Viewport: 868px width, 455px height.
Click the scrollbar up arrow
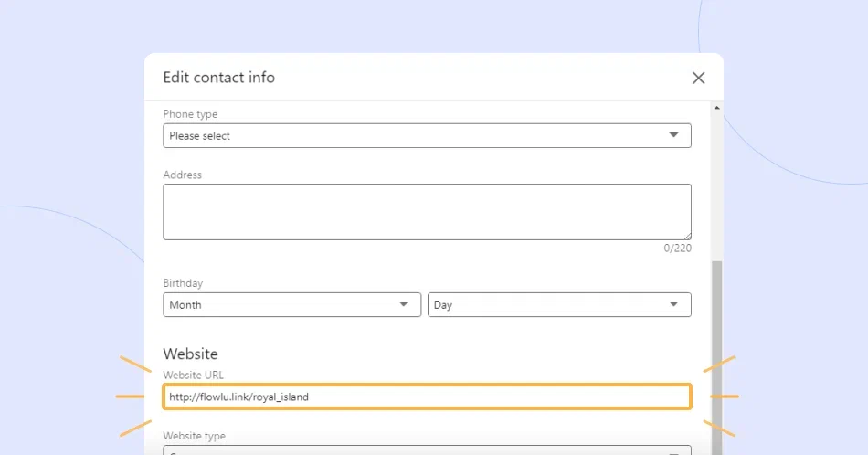pos(717,108)
